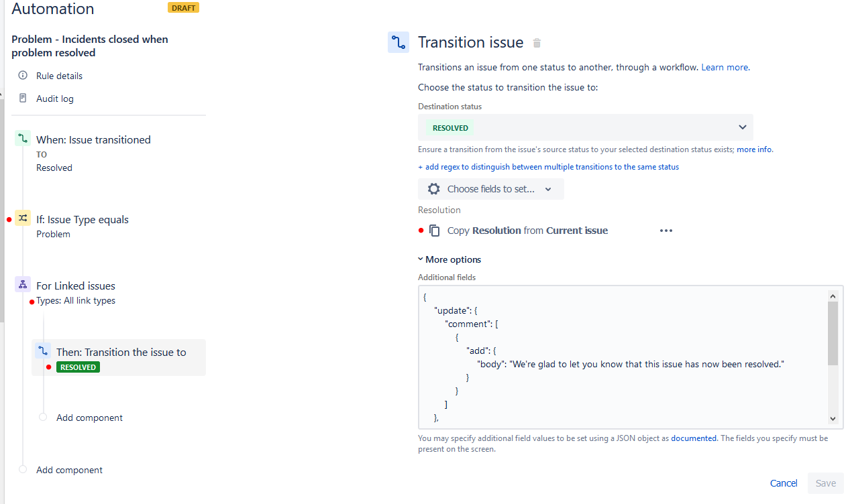850x504 pixels.
Task: Expand Choose fields to set dropdown
Action: [491, 189]
